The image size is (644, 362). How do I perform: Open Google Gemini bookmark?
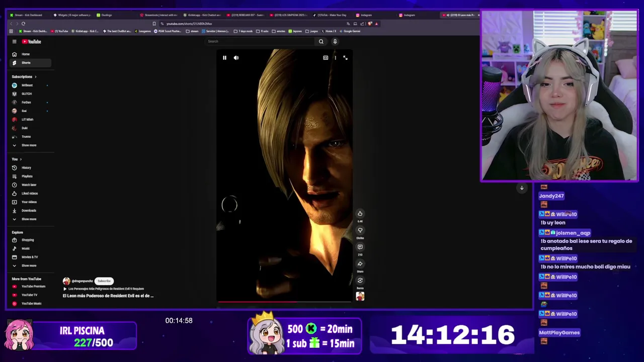pos(350,31)
